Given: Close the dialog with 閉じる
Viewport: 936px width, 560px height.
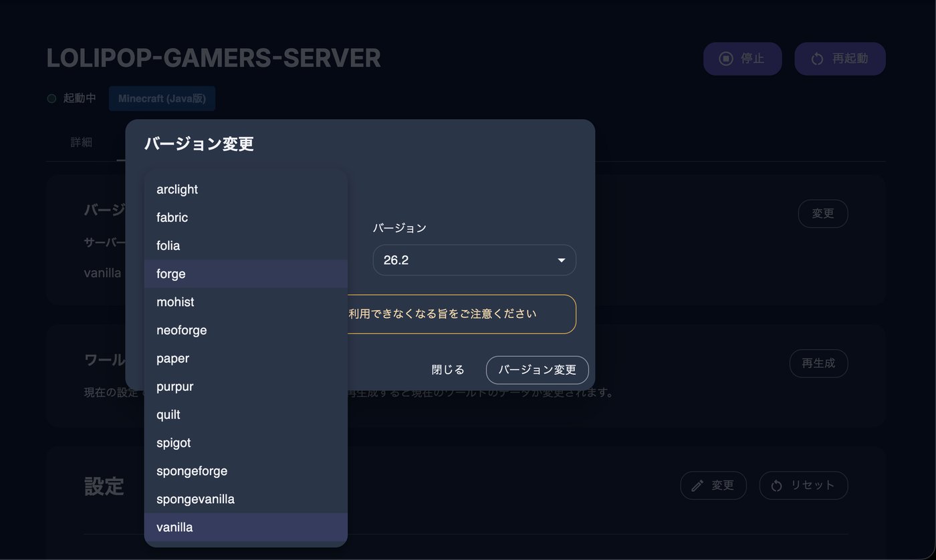Looking at the screenshot, I should coord(448,370).
